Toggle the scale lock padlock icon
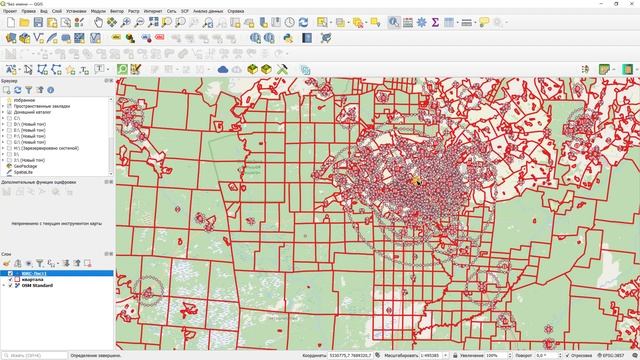The image size is (640, 360). point(455,356)
